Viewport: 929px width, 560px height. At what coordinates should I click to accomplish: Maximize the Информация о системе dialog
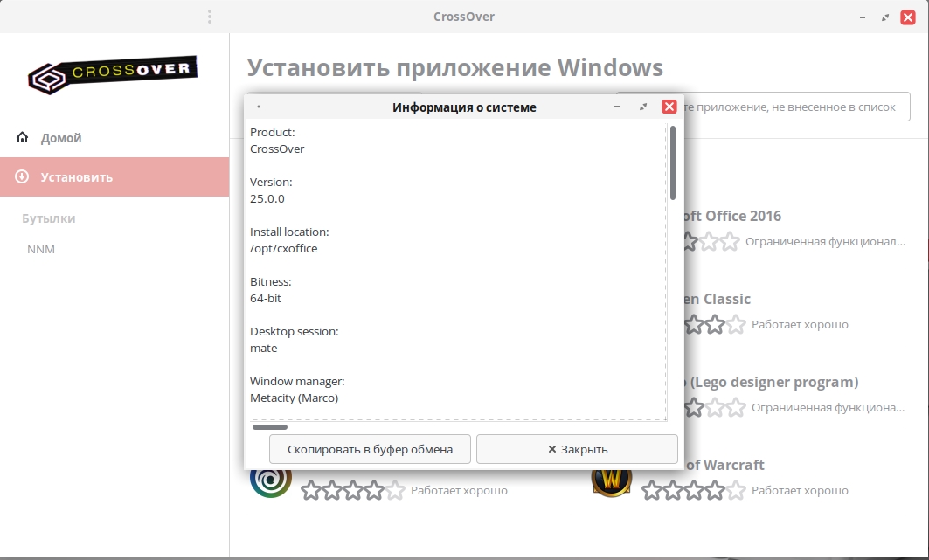pyautogui.click(x=643, y=107)
